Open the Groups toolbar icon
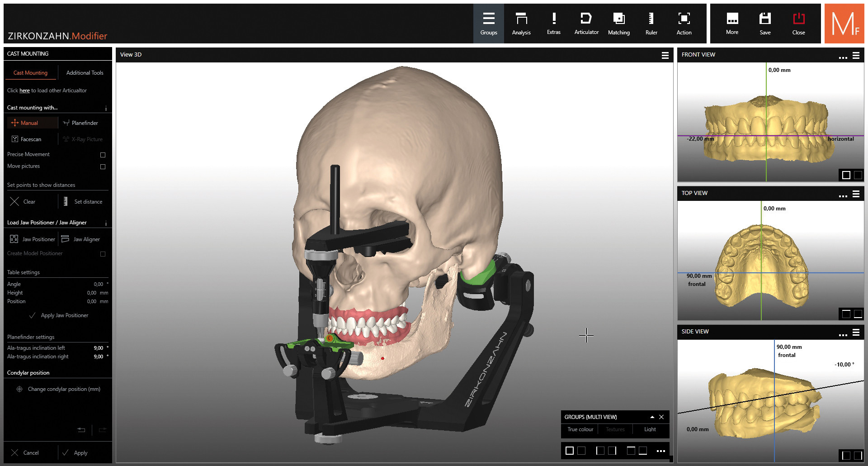Viewport: 868px width, 466px height. pos(488,24)
